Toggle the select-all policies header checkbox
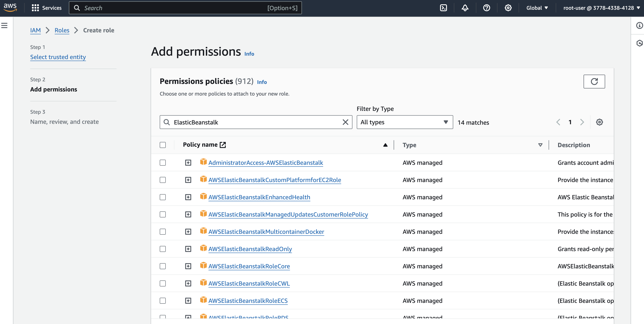The height and width of the screenshot is (324, 644). click(163, 145)
